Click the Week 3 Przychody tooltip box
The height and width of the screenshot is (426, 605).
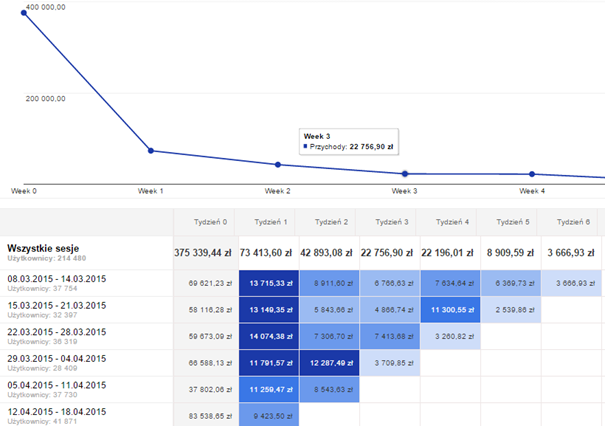tap(350, 141)
